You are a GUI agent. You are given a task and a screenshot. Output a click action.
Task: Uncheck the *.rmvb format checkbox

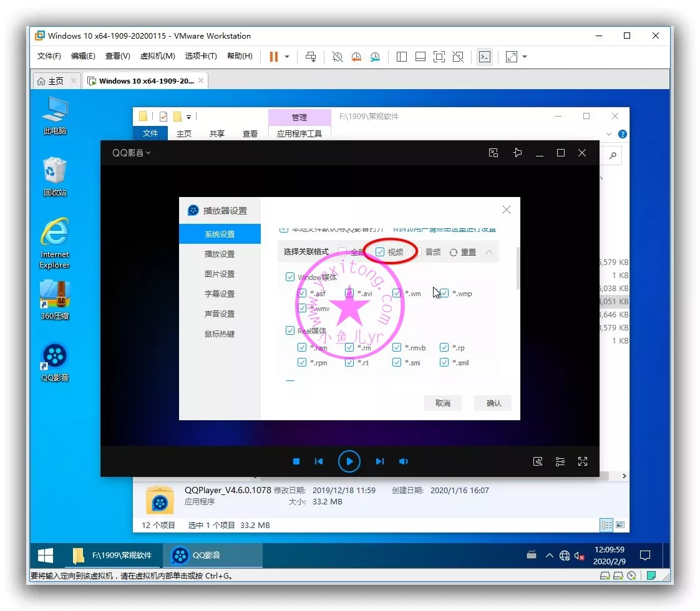click(x=397, y=347)
